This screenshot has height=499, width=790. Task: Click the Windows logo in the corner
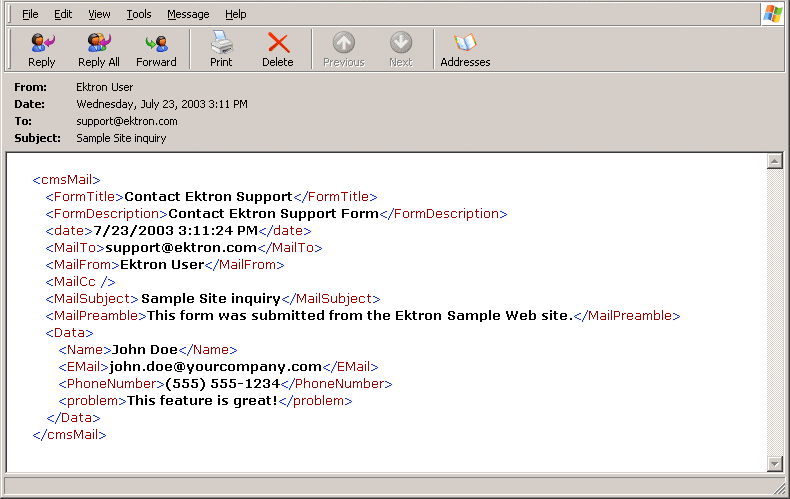[773, 14]
